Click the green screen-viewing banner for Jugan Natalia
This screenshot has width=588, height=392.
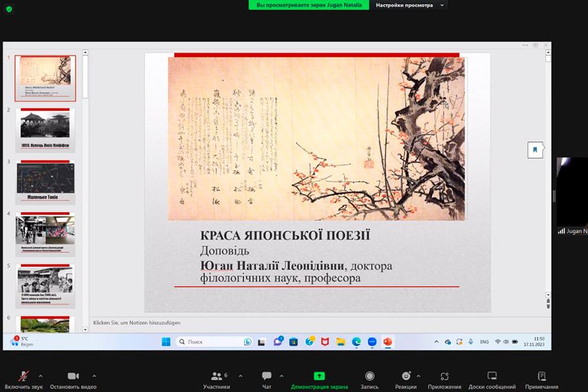(309, 5)
